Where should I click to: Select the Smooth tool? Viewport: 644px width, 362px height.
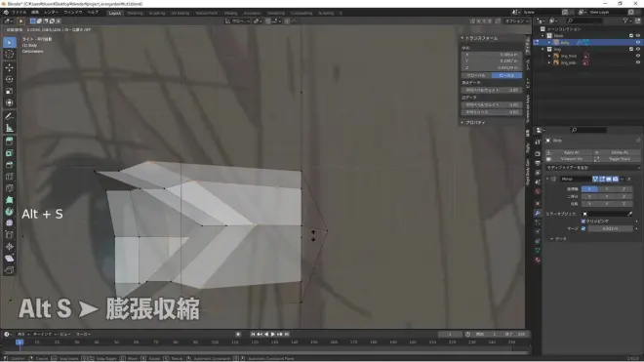[10, 223]
